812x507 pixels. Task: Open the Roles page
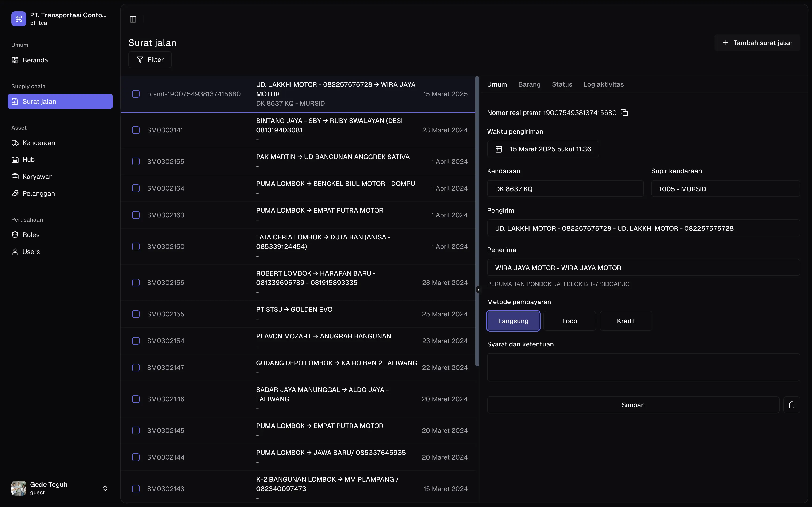(x=31, y=235)
